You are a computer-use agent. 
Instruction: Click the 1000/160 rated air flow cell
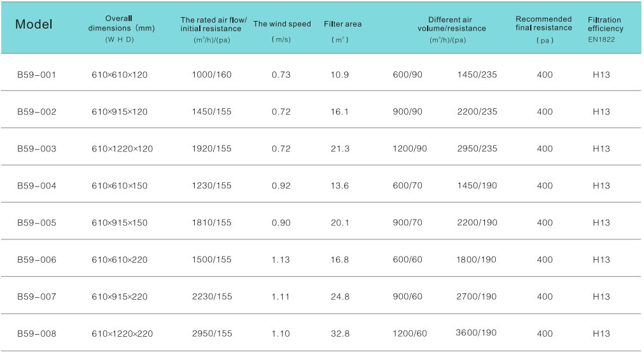pyautogui.click(x=212, y=74)
